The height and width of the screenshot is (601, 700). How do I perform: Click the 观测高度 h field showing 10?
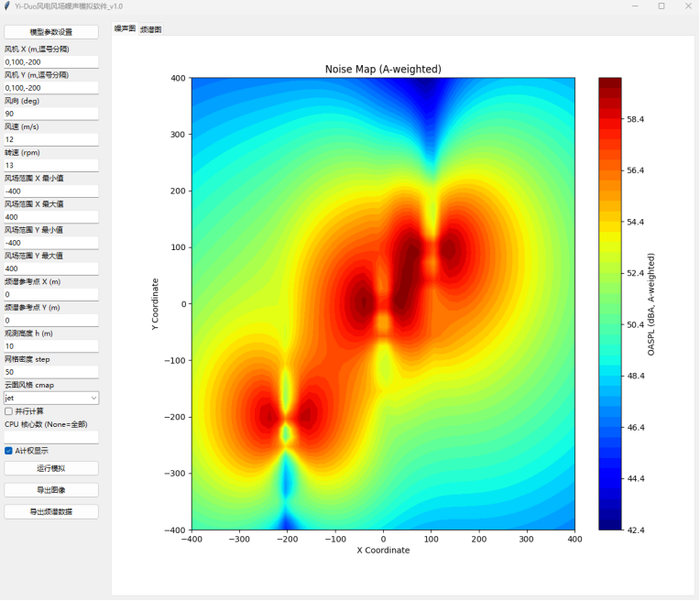51,346
